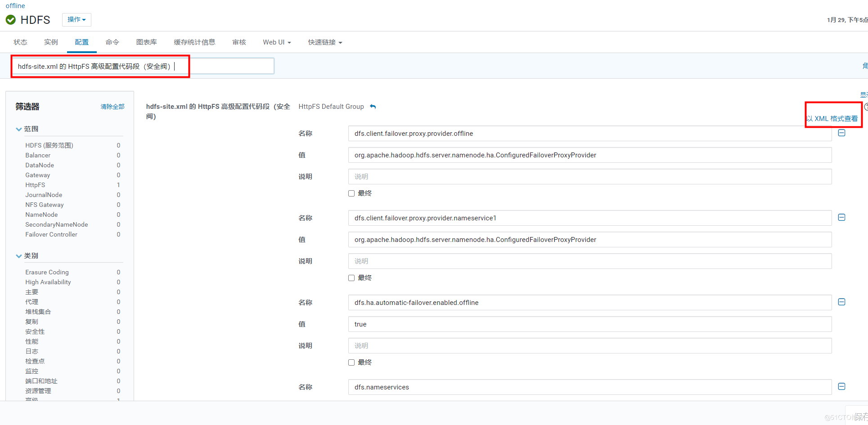Filter by 堆栈集合 category
This screenshot has width=868, height=425.
tap(38, 312)
